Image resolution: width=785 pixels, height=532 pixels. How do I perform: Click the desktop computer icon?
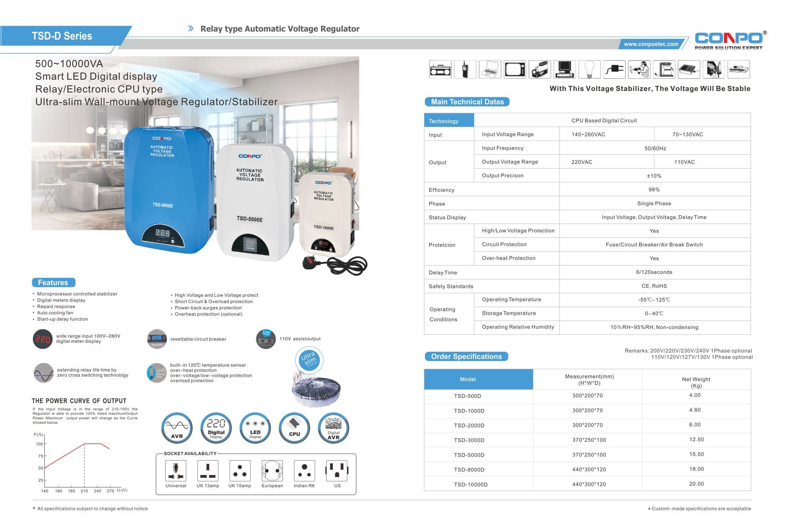[565, 69]
